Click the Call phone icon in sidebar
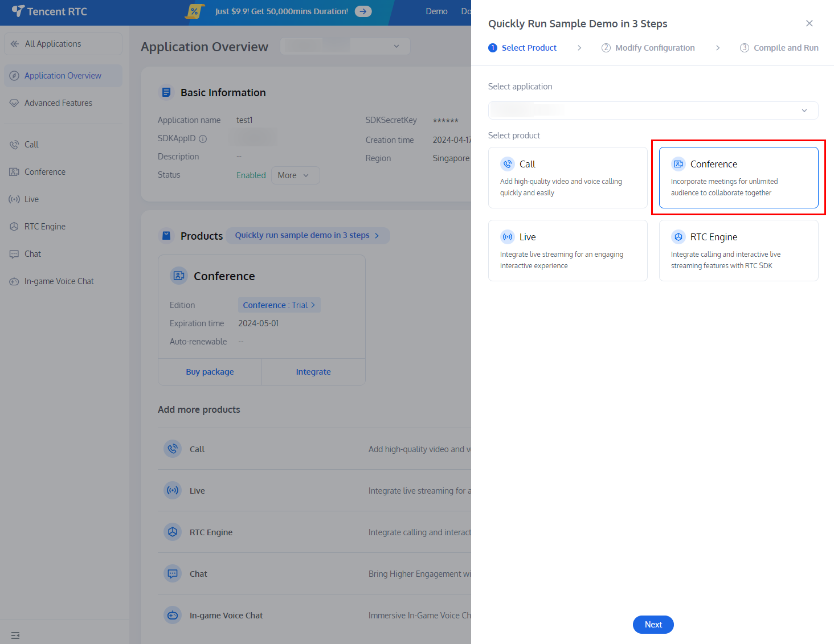Screen dimensions: 834x644 click(x=14, y=145)
